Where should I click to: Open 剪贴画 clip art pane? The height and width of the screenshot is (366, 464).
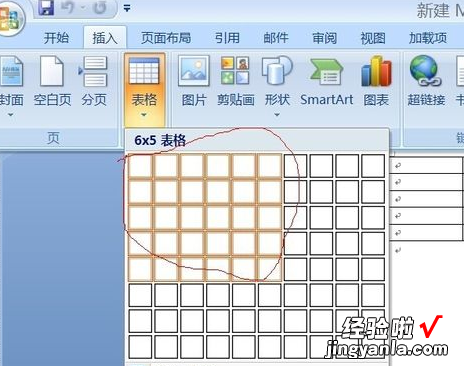[x=235, y=82]
